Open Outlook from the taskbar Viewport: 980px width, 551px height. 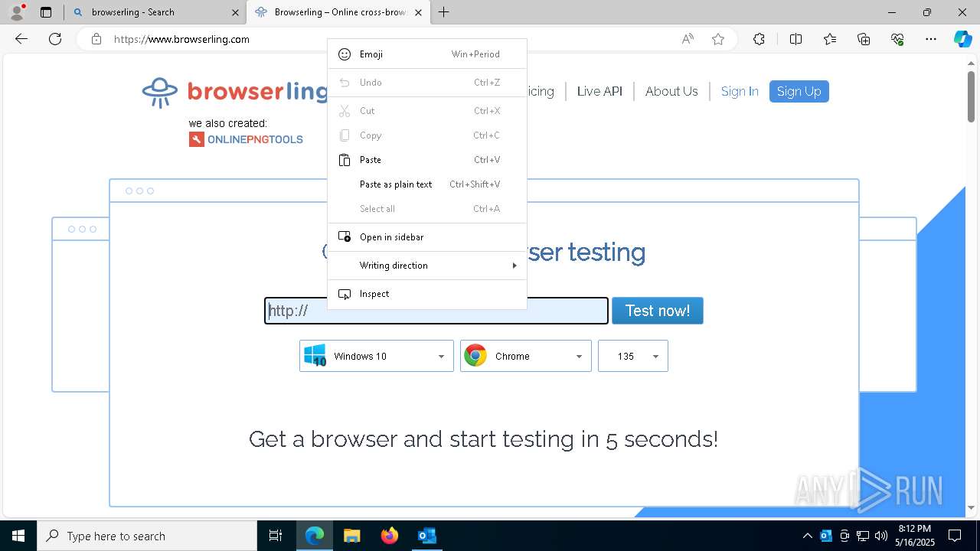pyautogui.click(x=426, y=536)
